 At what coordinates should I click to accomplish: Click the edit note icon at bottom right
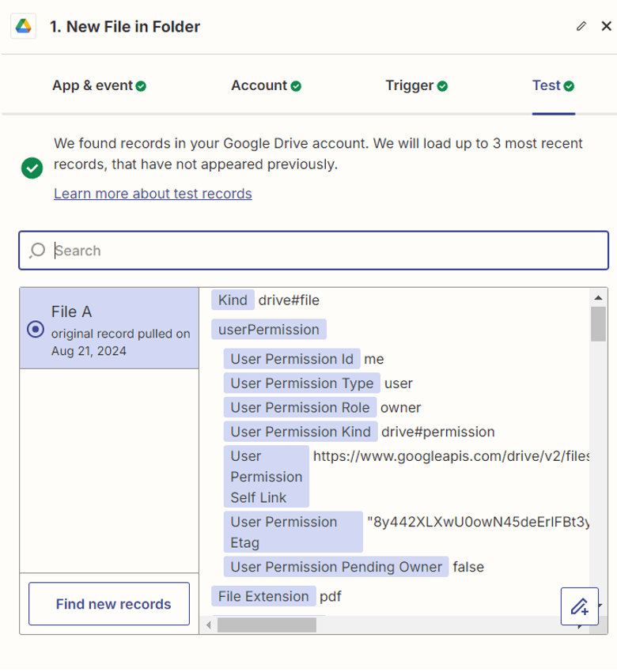tap(580, 606)
